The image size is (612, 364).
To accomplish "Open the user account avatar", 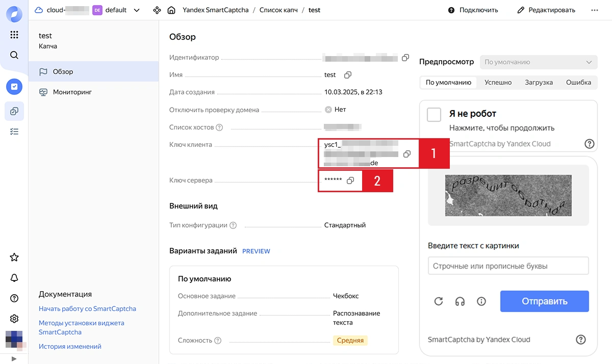I will (x=14, y=339).
